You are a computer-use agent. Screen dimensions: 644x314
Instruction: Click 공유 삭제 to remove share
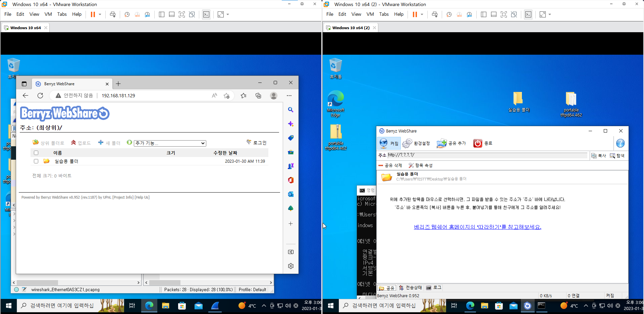[390, 165]
